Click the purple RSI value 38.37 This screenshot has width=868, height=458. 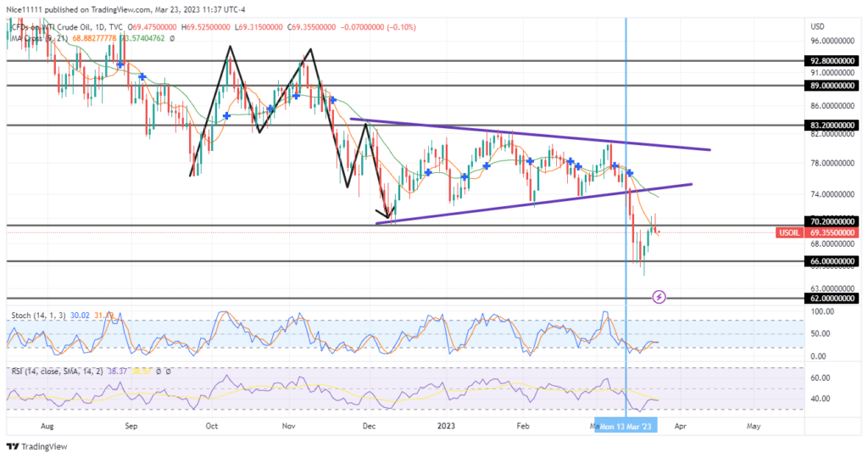118,371
